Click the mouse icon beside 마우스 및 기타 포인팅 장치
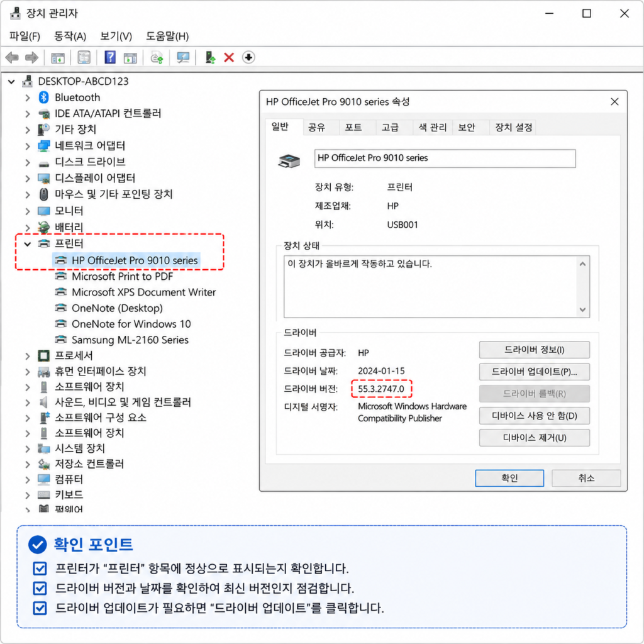Viewport: 644px width, 644px height. (x=43, y=194)
